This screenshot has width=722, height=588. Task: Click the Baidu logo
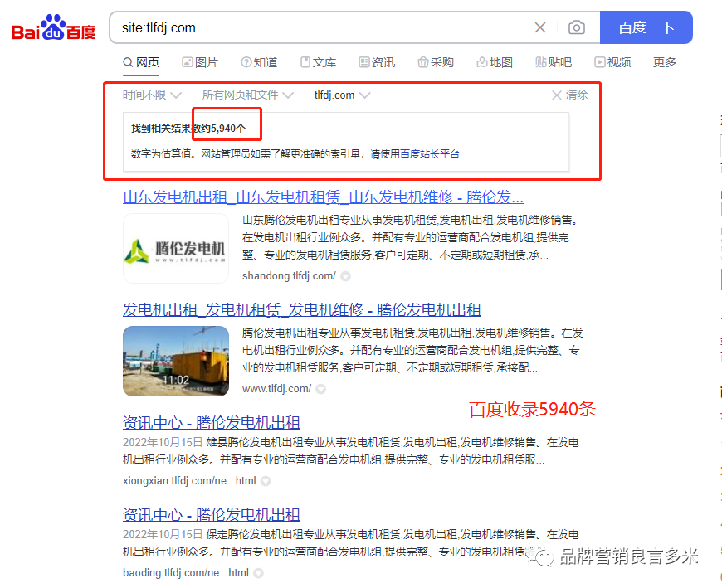[x=53, y=27]
